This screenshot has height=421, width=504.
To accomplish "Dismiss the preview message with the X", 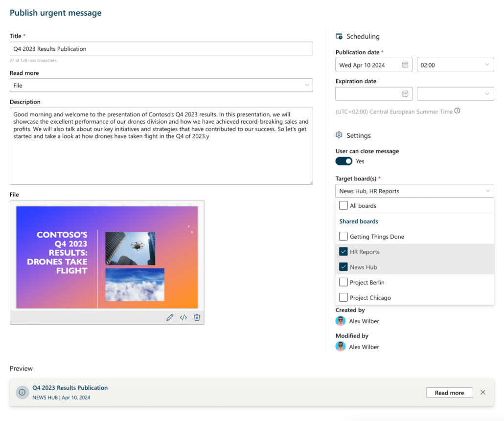I will pyautogui.click(x=482, y=392).
